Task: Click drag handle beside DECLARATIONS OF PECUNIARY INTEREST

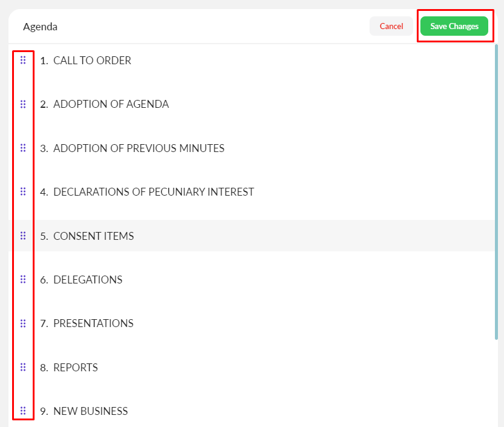Action: point(23,191)
